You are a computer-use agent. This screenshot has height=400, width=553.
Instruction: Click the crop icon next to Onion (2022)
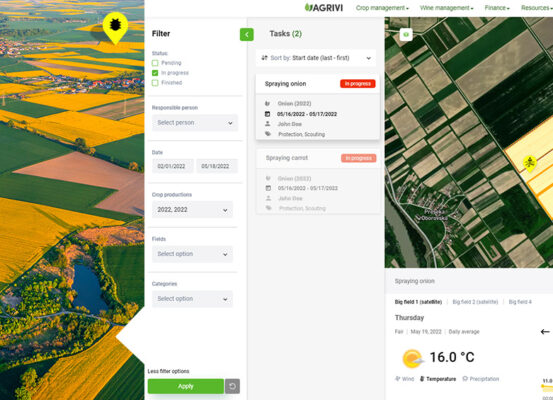point(268,103)
